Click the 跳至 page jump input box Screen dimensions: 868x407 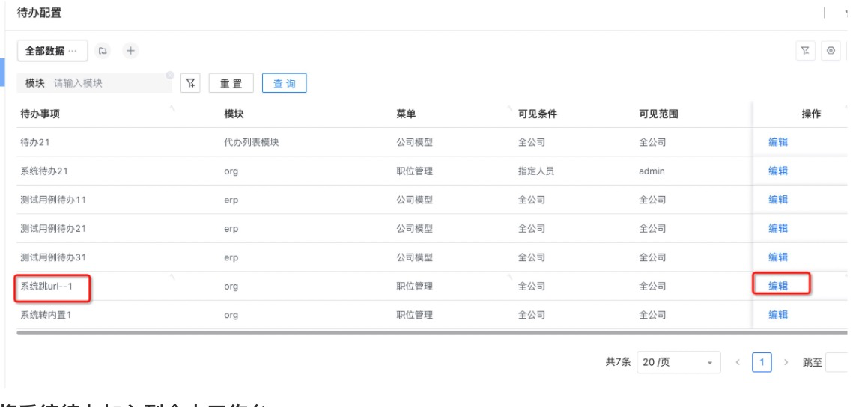point(837,363)
